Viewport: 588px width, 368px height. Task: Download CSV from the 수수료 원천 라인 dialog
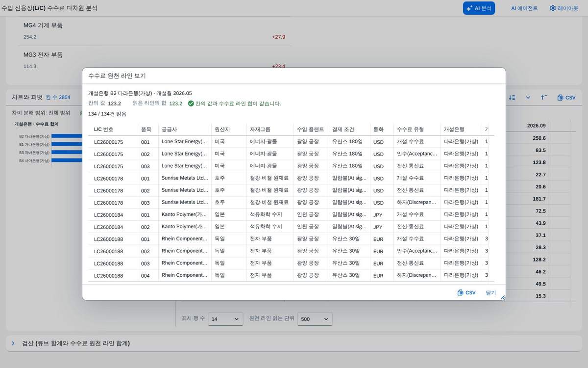point(466,292)
